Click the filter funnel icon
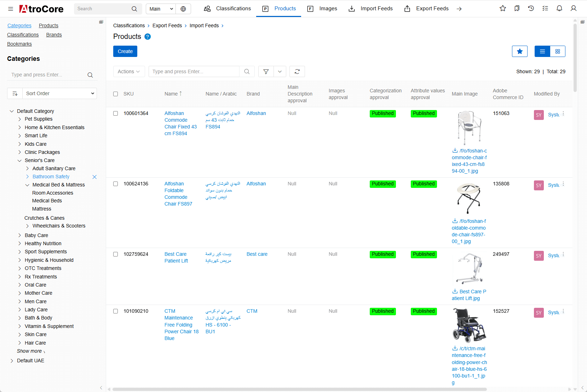 [x=266, y=71]
